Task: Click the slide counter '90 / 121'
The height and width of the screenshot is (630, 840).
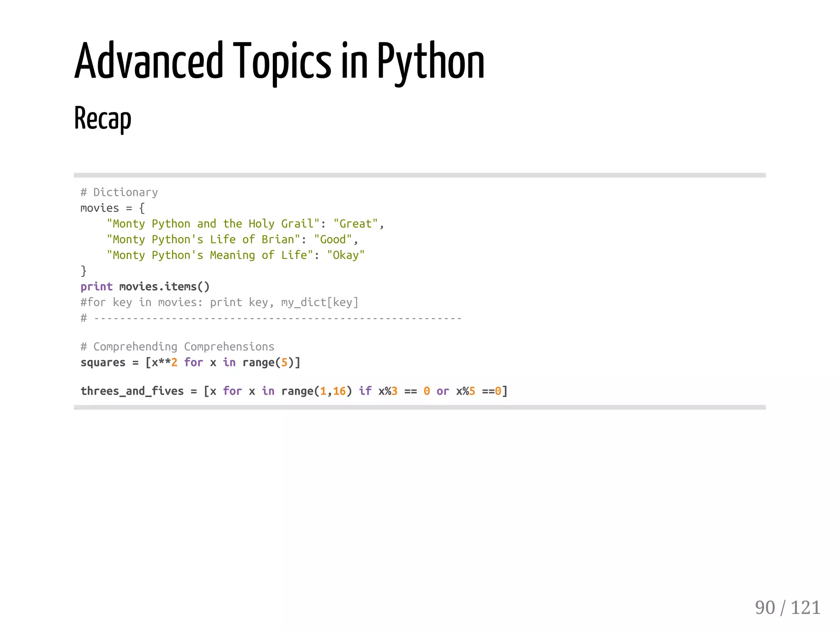Action: [787, 607]
